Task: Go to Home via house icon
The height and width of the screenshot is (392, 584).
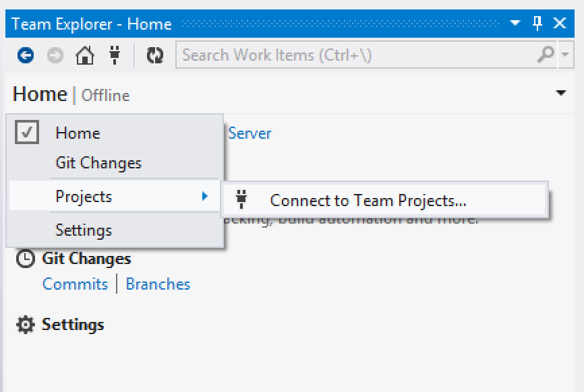Action: pyautogui.click(x=85, y=55)
